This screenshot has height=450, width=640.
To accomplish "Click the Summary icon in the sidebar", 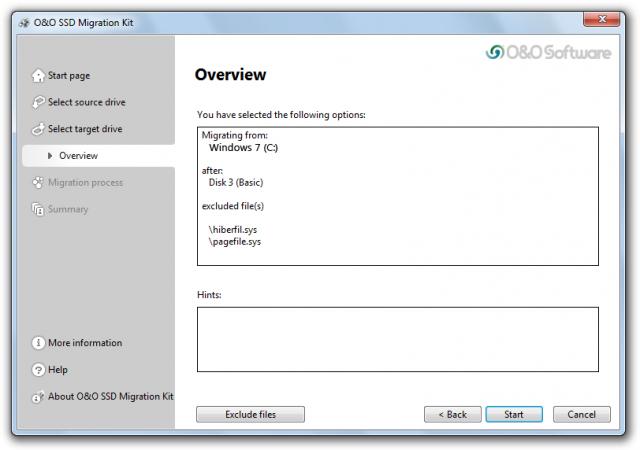I will (38, 209).
